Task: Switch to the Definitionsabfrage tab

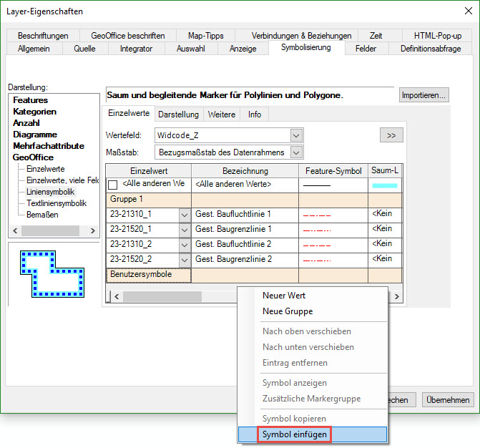Action: coord(430,49)
